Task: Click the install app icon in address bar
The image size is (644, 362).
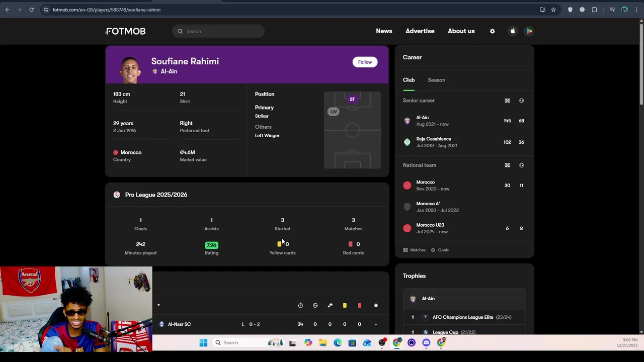Action: (x=542, y=10)
